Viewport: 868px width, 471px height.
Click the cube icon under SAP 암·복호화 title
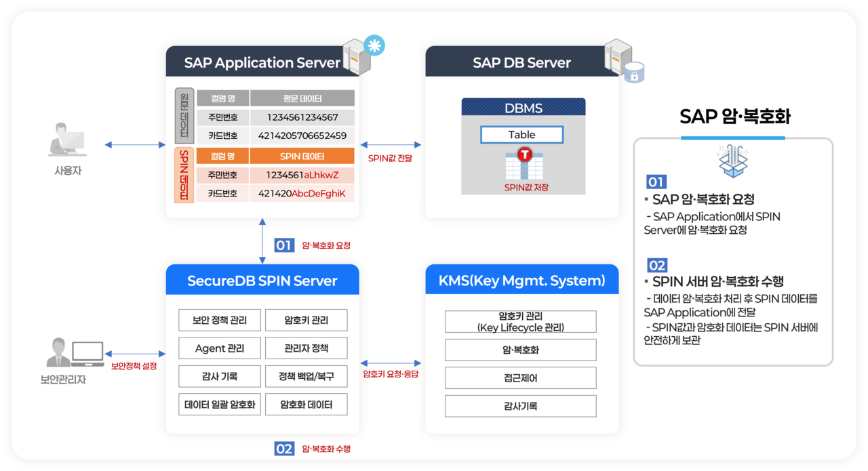732,161
